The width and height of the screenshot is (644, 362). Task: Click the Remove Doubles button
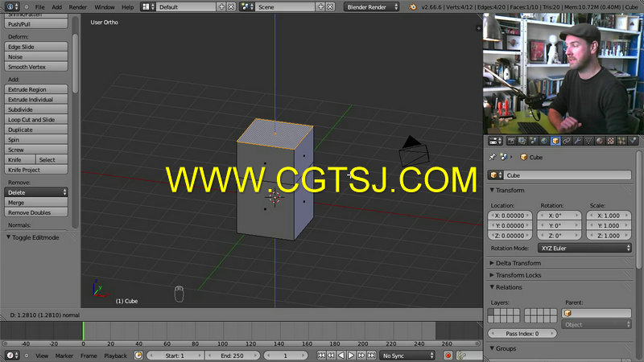(x=36, y=212)
